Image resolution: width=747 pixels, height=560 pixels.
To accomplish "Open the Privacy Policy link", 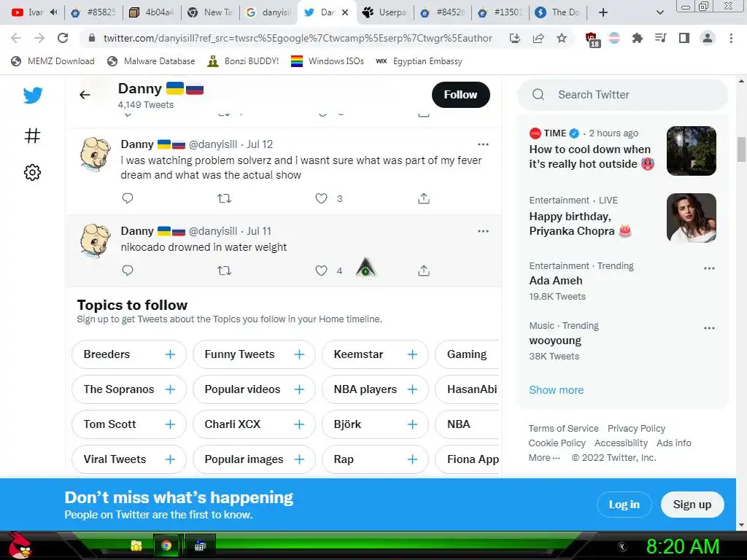I will 636,429.
